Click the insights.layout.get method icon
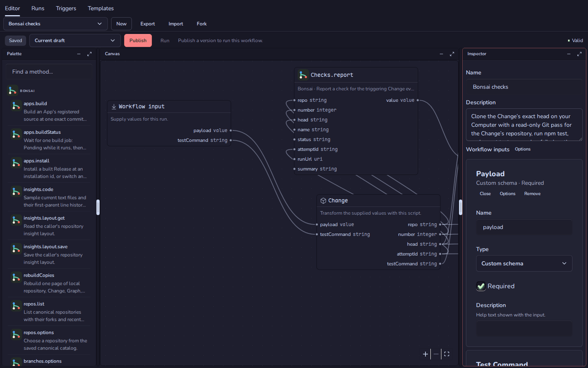The height and width of the screenshot is (368, 588). pyautogui.click(x=16, y=220)
